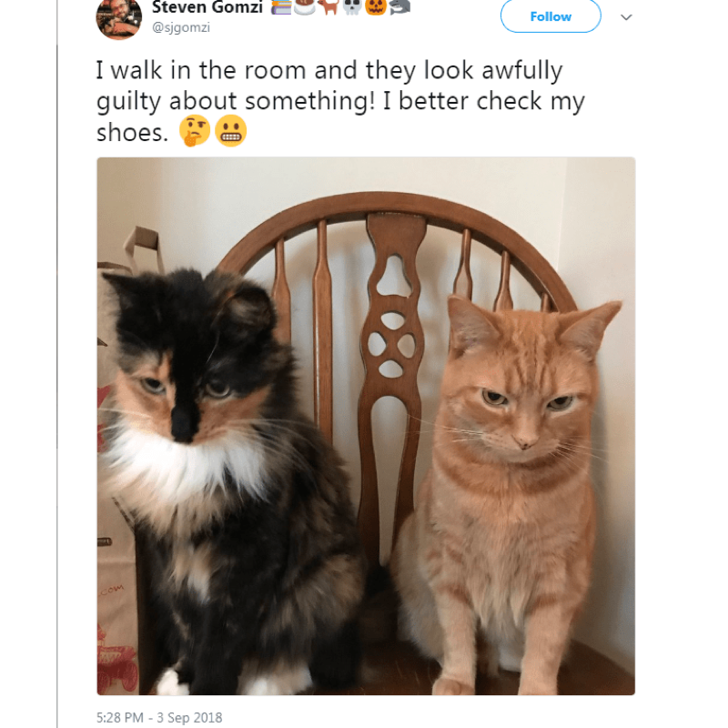This screenshot has height=728, width=728.
Task: Click the orange cat emoji in header
Action: (329, 7)
